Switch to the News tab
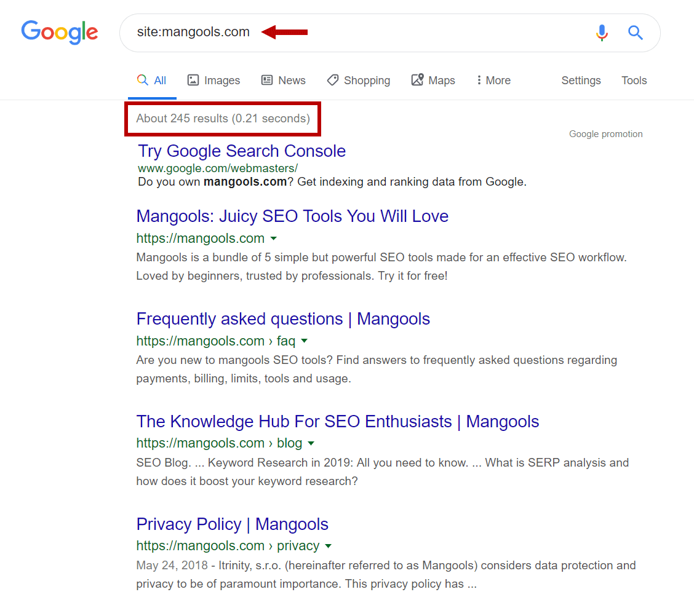694x616 pixels. point(283,81)
